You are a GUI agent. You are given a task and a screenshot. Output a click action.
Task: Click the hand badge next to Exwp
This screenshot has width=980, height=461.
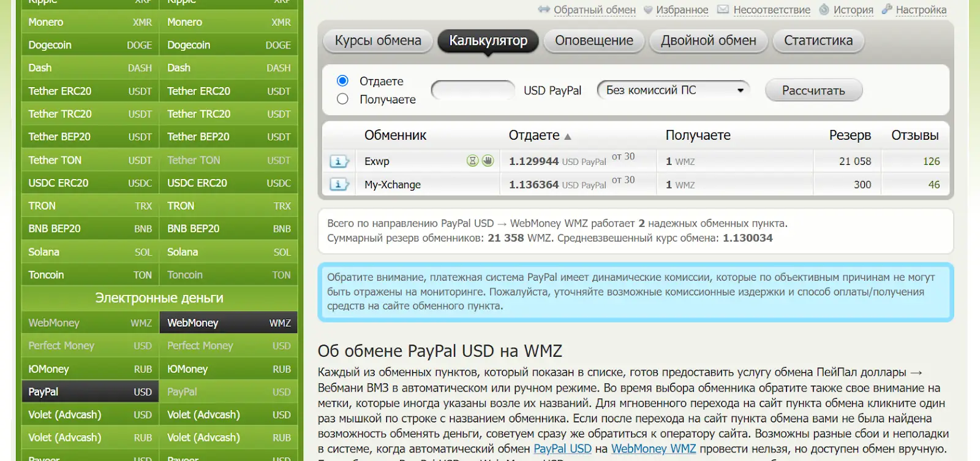[488, 161]
